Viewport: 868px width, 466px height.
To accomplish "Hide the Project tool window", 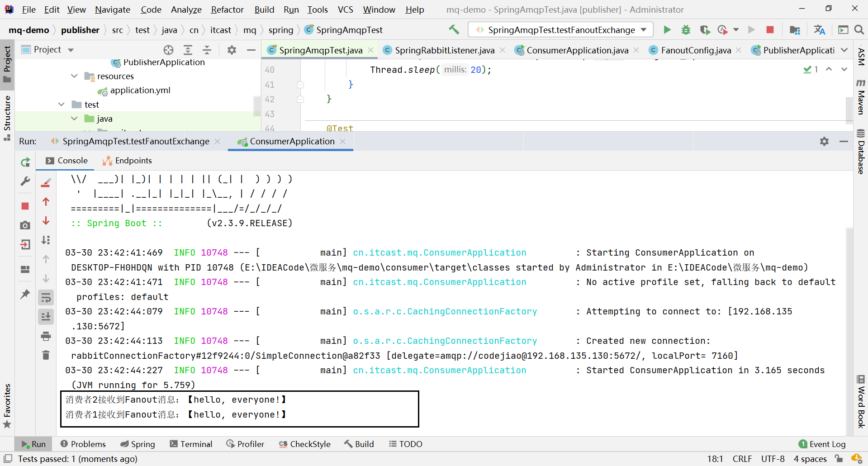I will (251, 50).
